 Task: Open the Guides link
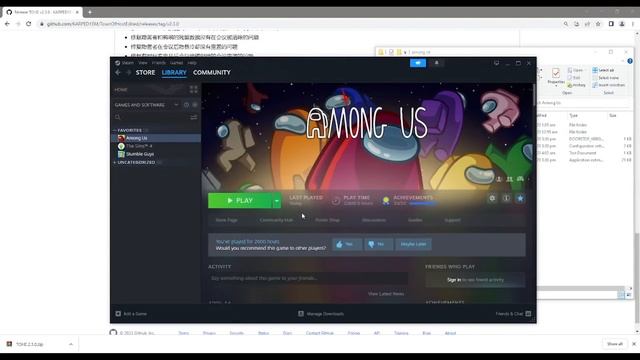[x=415, y=220]
